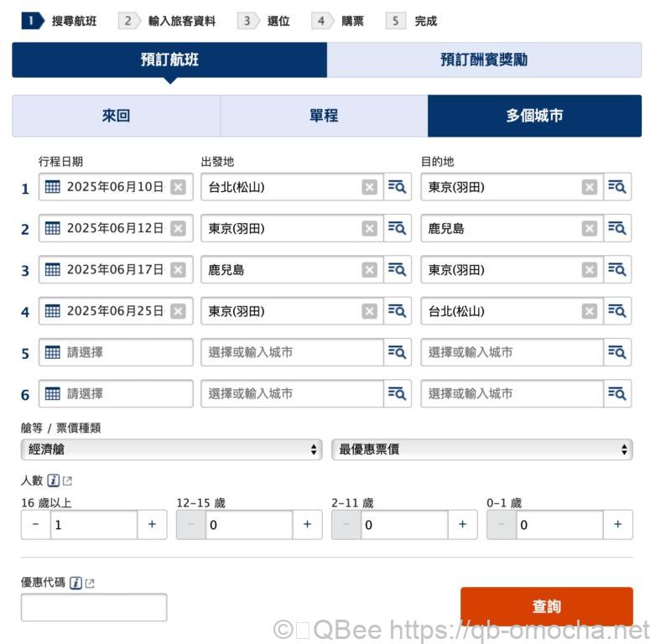Decrease 16 歲以上 passenger count

[x=35, y=524]
